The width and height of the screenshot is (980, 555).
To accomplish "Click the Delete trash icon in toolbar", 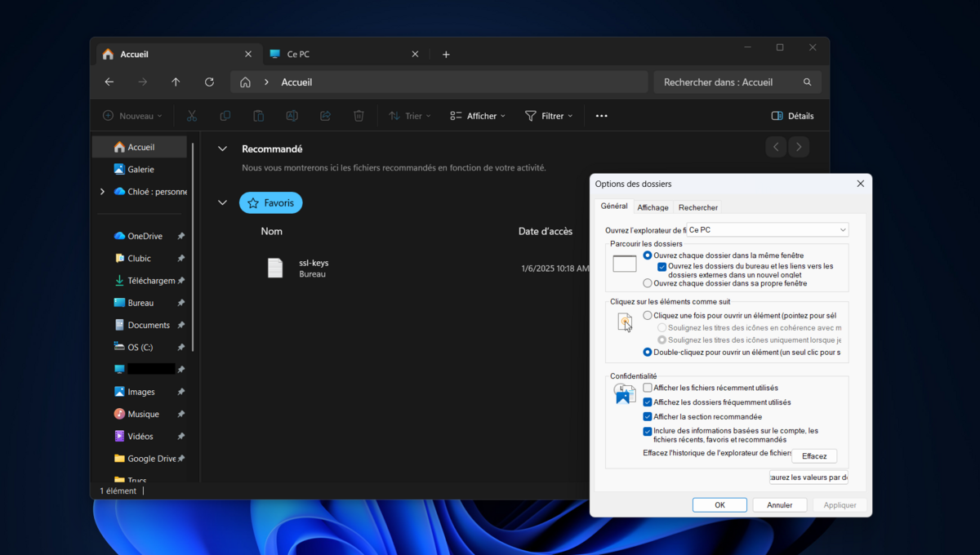I will (359, 116).
